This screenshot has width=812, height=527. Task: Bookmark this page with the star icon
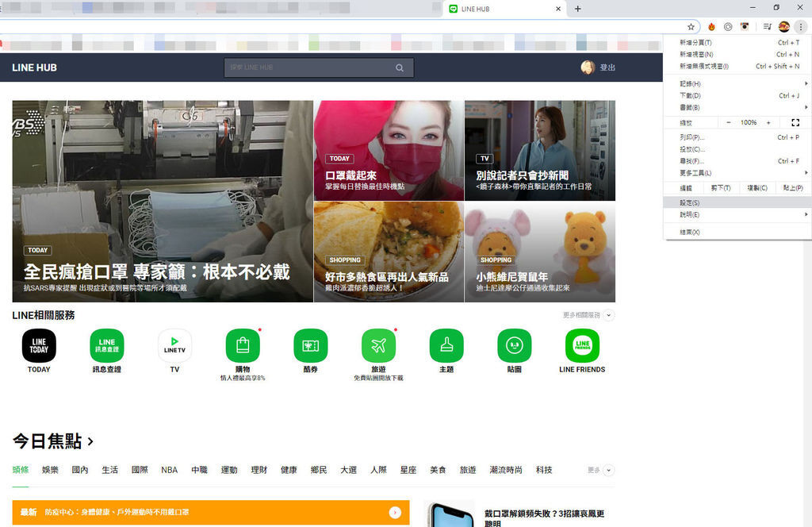[x=691, y=26]
